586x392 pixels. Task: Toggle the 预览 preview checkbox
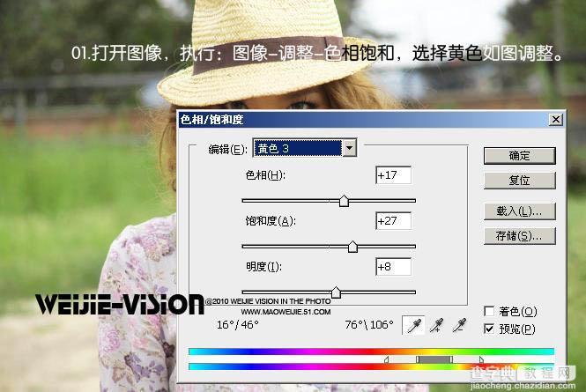point(489,329)
